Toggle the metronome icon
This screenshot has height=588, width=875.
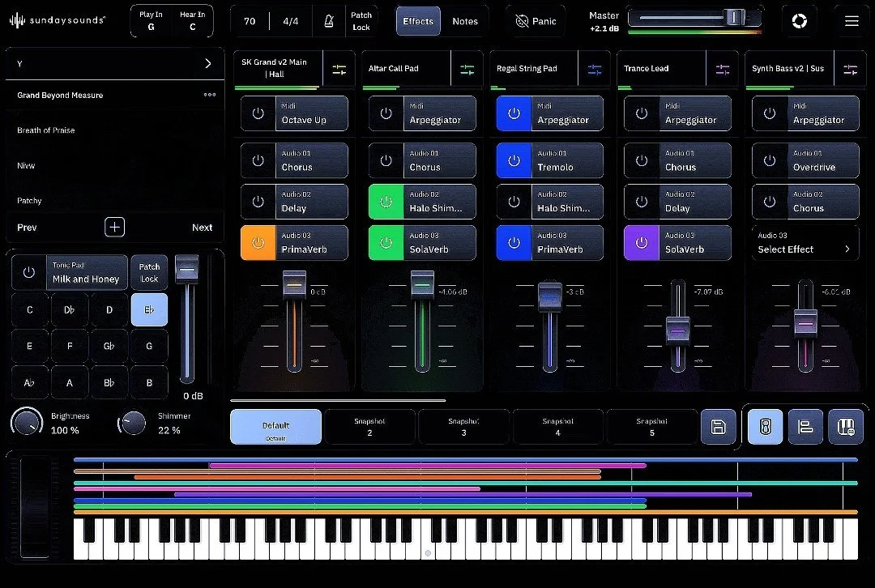[329, 21]
